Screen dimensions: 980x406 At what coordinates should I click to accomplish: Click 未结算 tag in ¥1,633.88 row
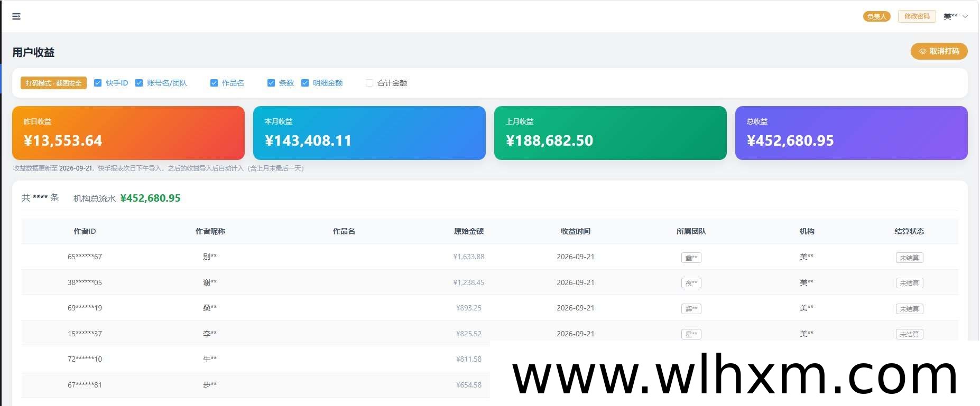pos(909,258)
